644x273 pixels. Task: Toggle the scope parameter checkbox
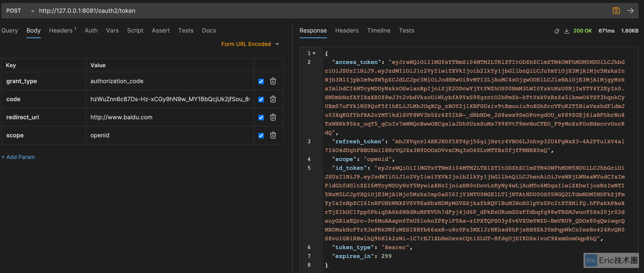point(261,135)
